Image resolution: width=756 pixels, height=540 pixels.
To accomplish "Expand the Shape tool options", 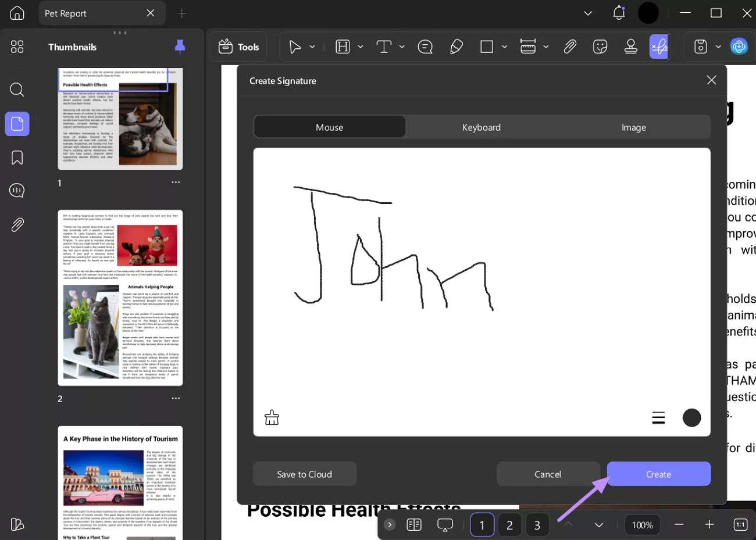I will [x=504, y=47].
